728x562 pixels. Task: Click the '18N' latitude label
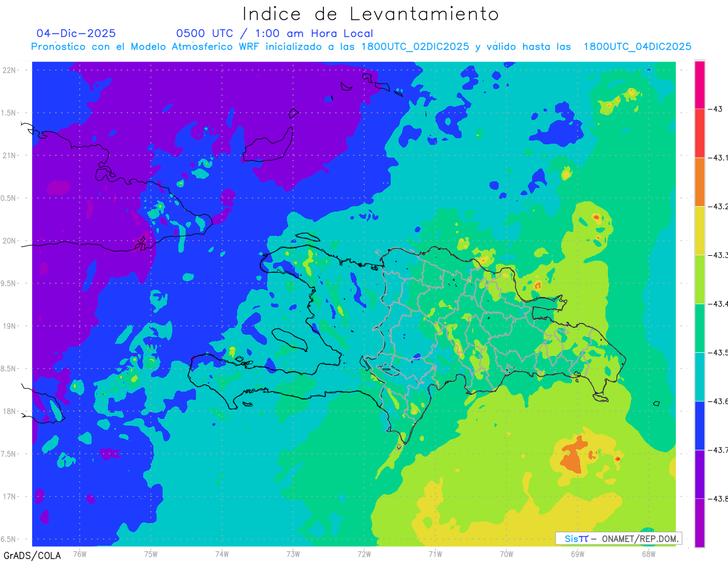click(10, 411)
